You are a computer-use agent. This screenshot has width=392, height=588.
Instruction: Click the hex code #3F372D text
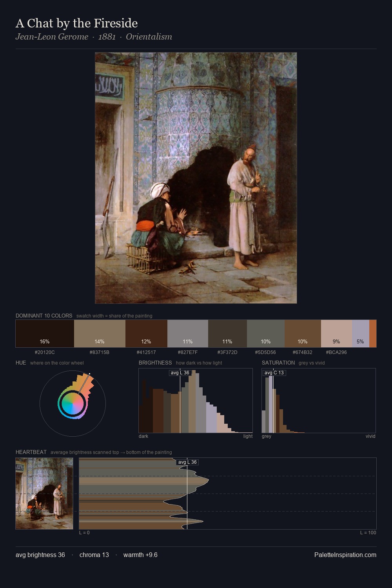click(x=227, y=352)
